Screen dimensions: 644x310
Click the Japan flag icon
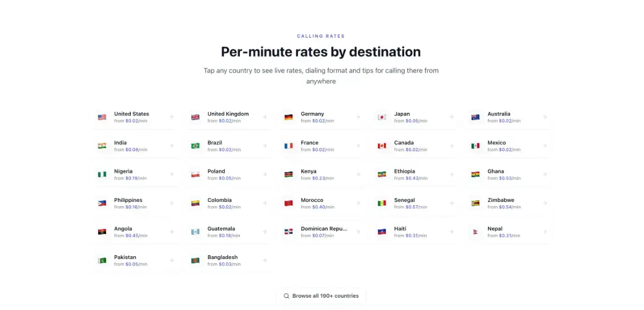[382, 117]
